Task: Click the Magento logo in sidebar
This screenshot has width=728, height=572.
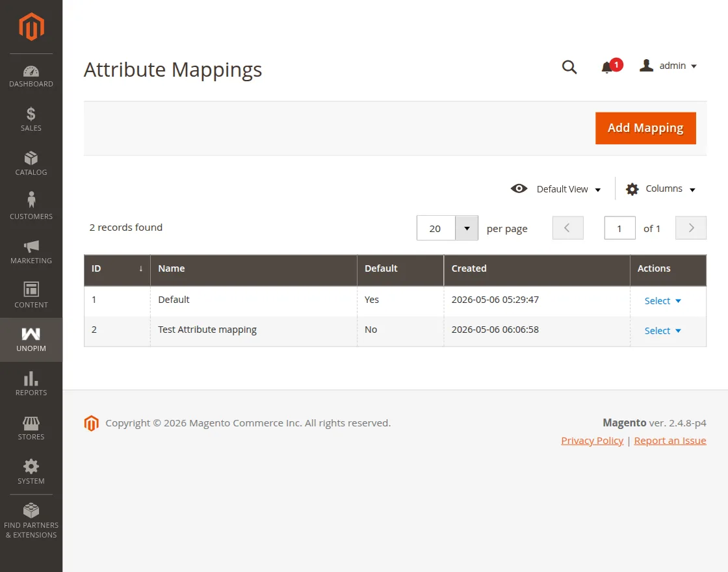Action: [x=31, y=27]
